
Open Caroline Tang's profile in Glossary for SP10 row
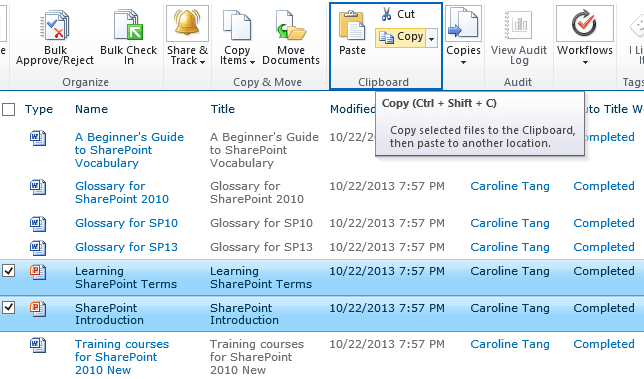510,223
